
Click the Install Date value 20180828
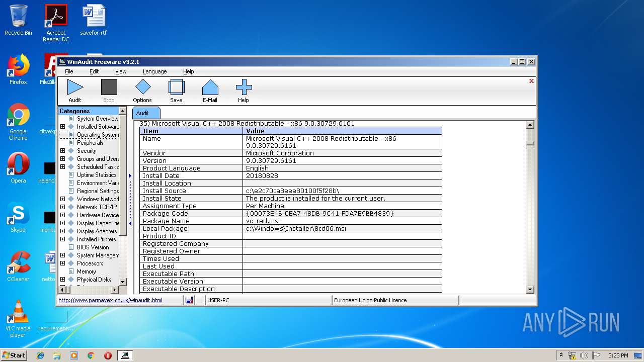342,175
